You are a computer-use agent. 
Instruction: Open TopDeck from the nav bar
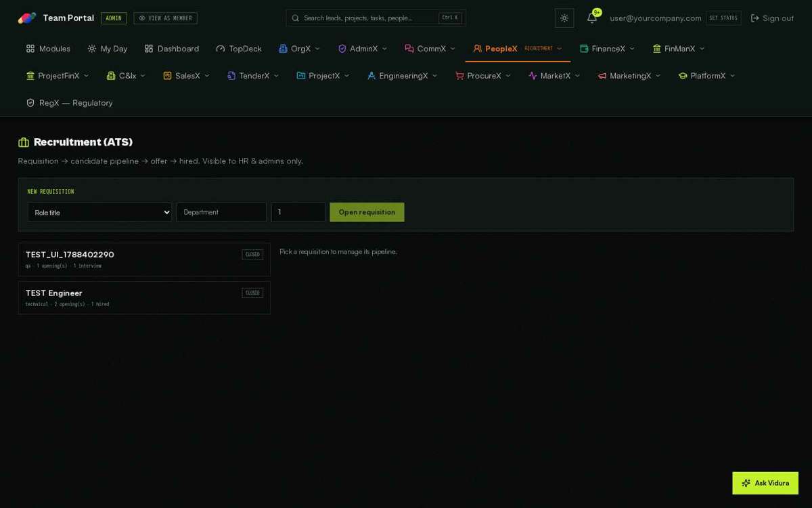(x=239, y=49)
